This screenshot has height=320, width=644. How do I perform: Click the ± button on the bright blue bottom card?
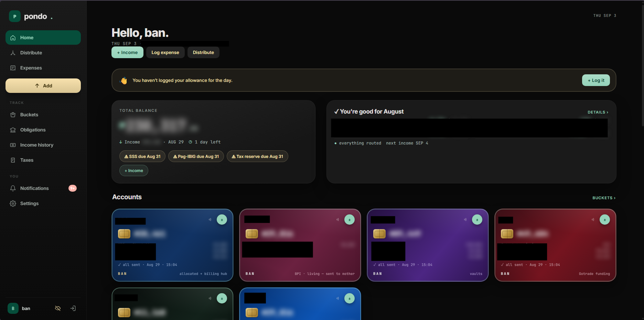(x=350, y=298)
